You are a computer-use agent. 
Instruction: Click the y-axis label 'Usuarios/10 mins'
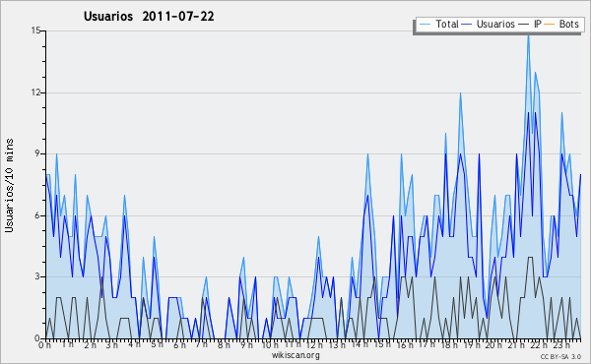9,185
